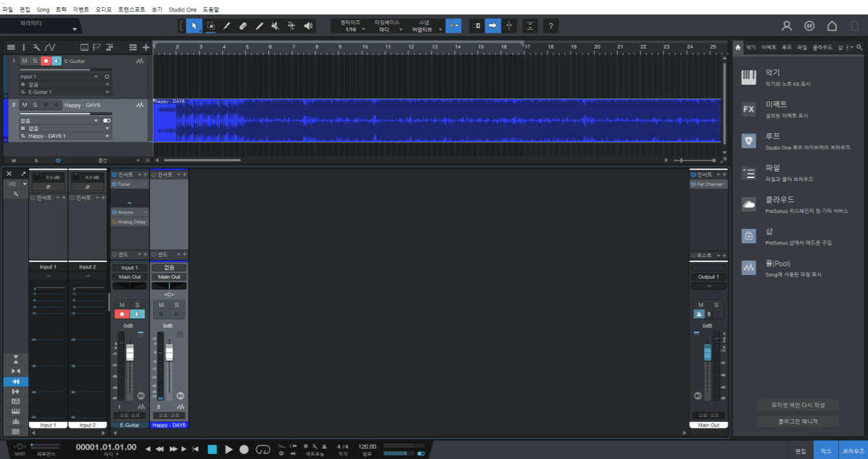Screen dimensions: 868x459
Task: Open the E-Guitar 1 layer dropdown
Action: point(65,92)
